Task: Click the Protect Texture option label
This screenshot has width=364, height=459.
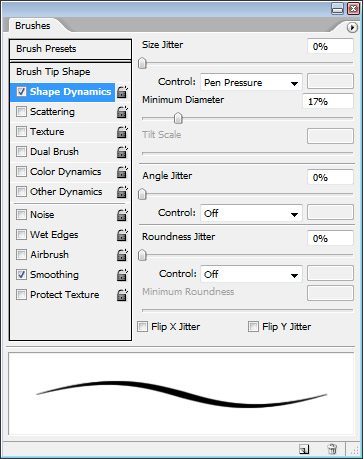Action: point(65,295)
